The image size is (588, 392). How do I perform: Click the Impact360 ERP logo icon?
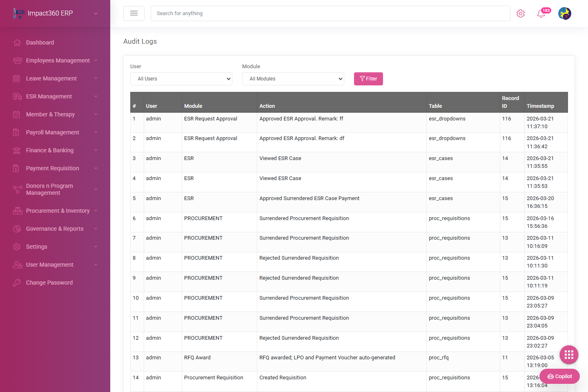(18, 13)
